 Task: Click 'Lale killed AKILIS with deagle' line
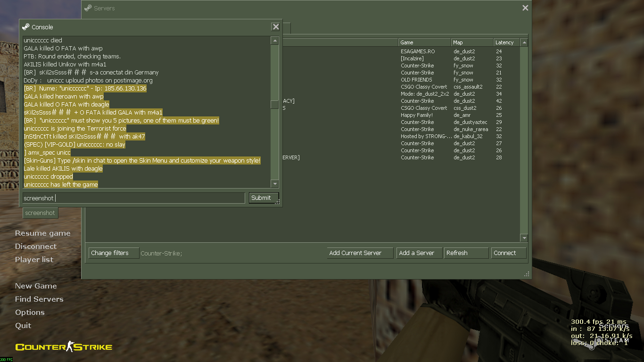[63, 169]
